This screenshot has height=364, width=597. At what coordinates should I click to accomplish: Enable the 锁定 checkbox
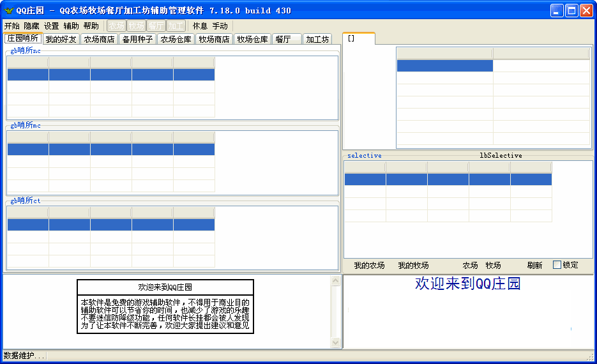(557, 265)
